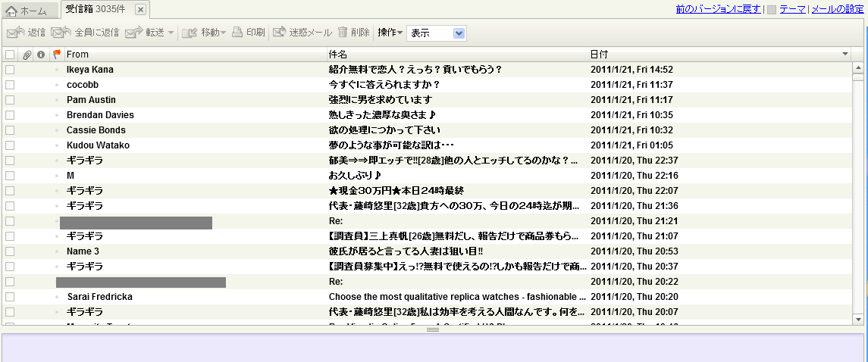
Task: Mark as spam using 迷惑メール icon
Action: [x=280, y=33]
